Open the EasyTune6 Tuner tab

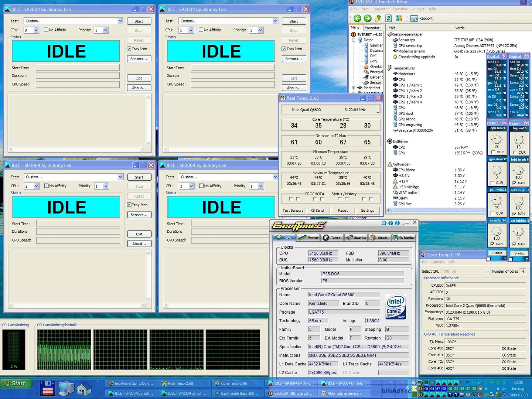tap(332, 238)
